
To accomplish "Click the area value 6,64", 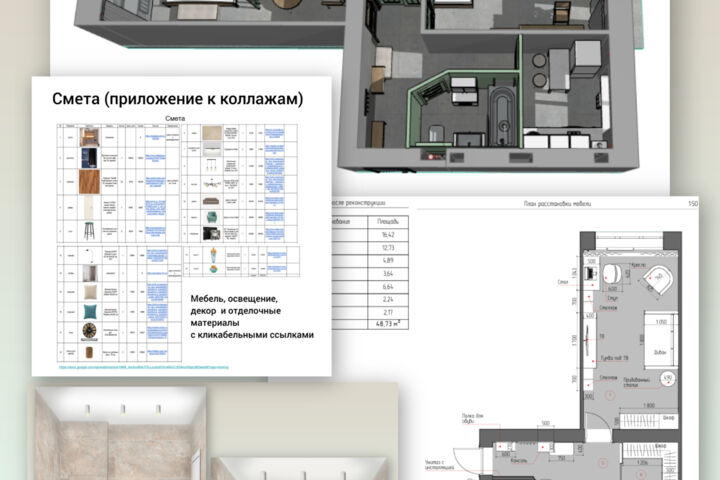I will click(x=388, y=287).
